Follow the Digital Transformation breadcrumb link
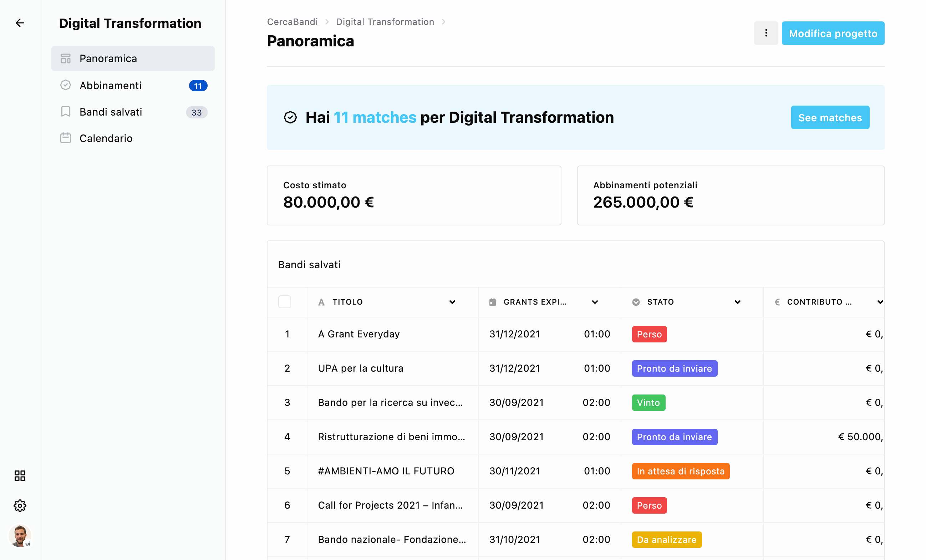Screen dimensions: 926x560 click(x=385, y=22)
